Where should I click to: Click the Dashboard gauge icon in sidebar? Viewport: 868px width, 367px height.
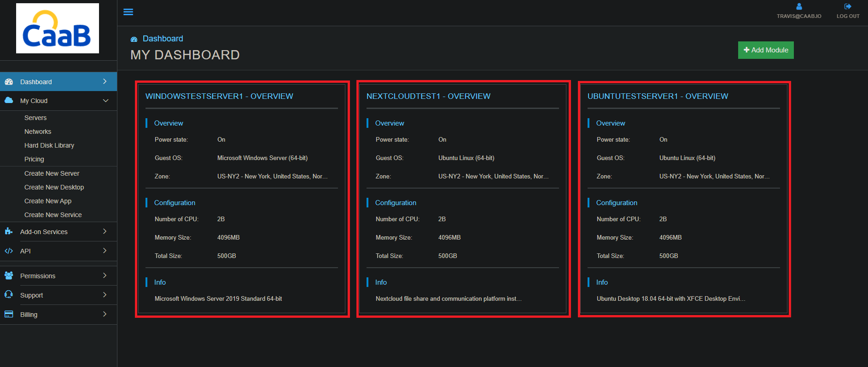9,82
